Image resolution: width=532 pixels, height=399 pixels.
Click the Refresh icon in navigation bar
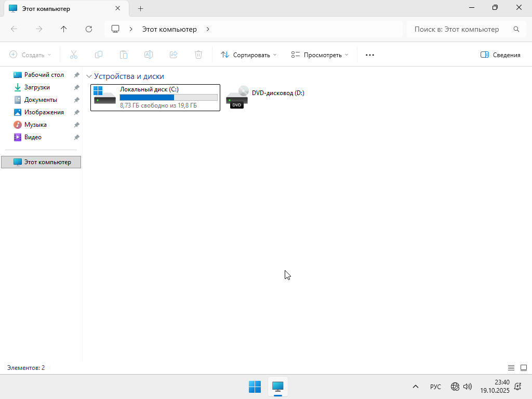click(89, 29)
